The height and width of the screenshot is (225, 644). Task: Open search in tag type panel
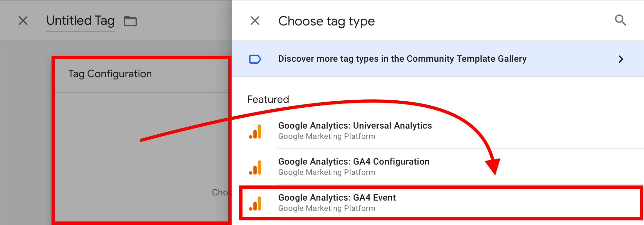620,20
